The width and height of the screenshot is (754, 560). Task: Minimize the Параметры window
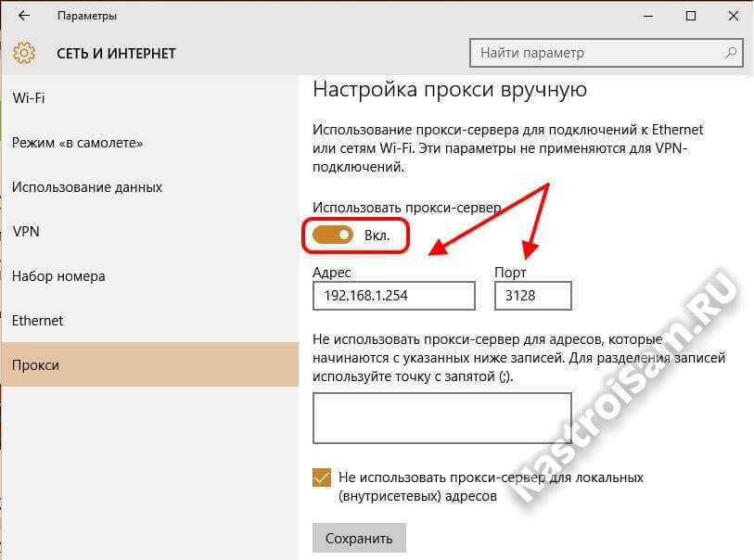648,16
